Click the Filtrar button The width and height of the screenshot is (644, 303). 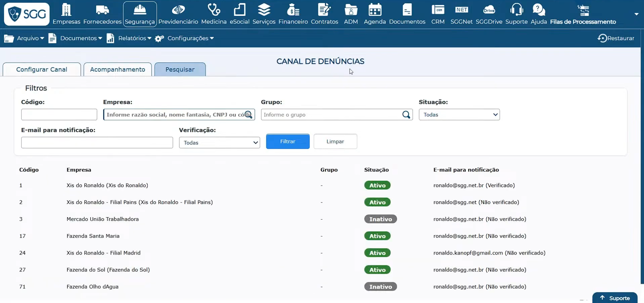[x=288, y=142]
